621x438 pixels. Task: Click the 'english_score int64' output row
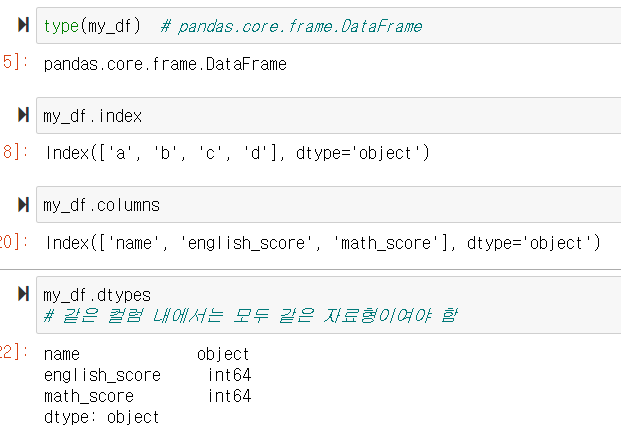click(147, 375)
